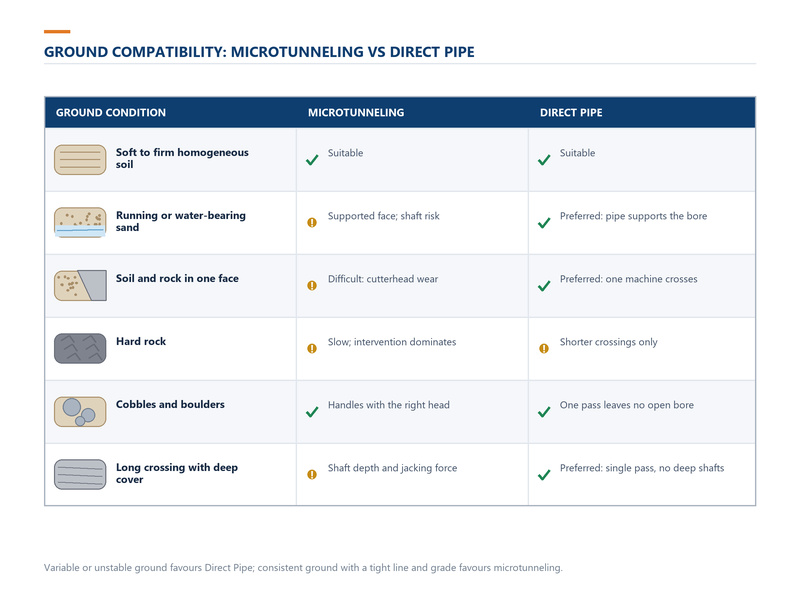Click the 'DIRECT PIPE' column header
Viewport: 800px width, 600px height.
pyautogui.click(x=571, y=113)
